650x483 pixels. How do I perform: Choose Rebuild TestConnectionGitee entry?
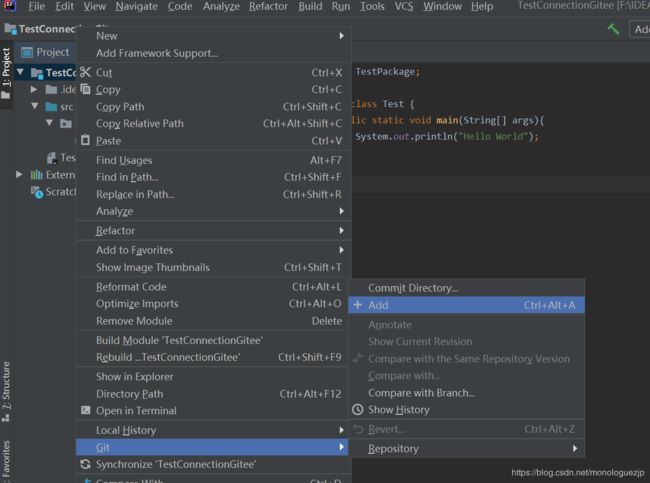(214, 357)
